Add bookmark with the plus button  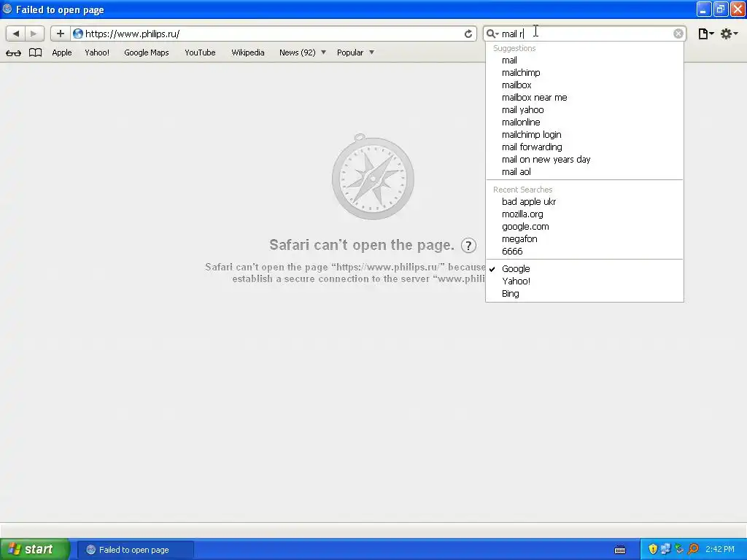pos(61,34)
